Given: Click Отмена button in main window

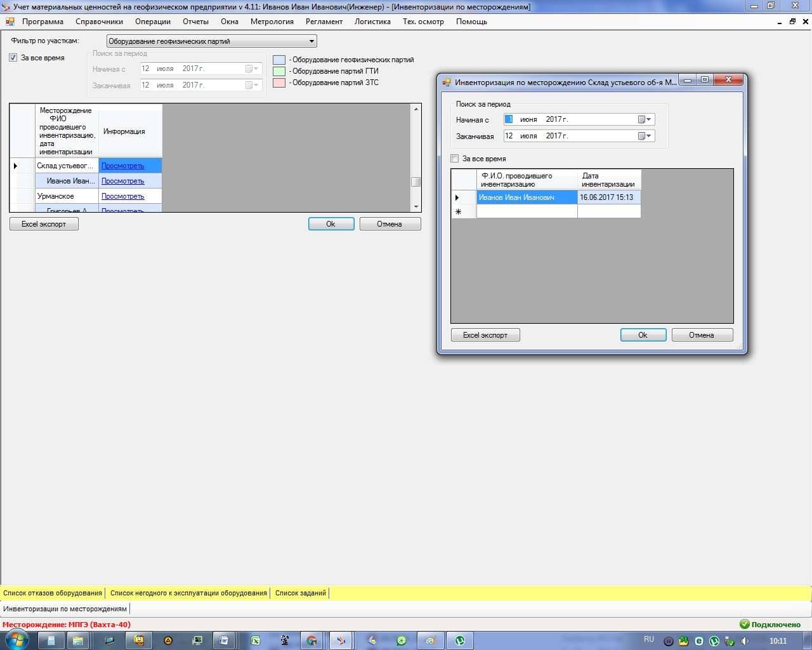Looking at the screenshot, I should click(390, 224).
